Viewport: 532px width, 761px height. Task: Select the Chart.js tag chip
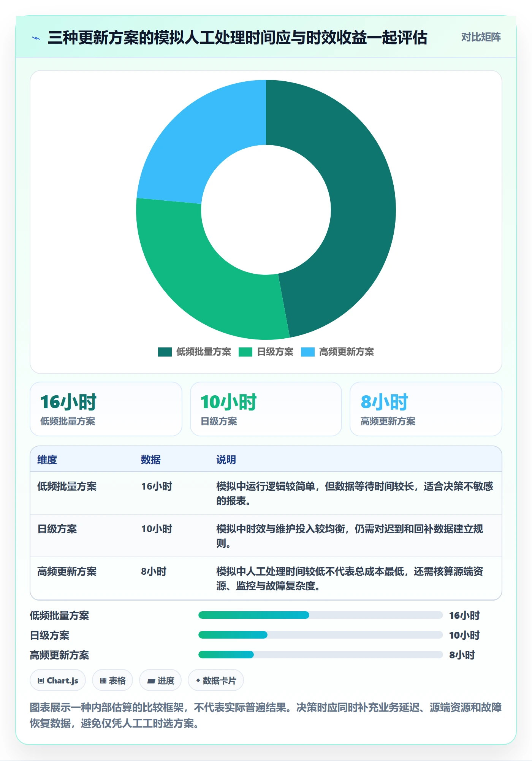(x=58, y=680)
